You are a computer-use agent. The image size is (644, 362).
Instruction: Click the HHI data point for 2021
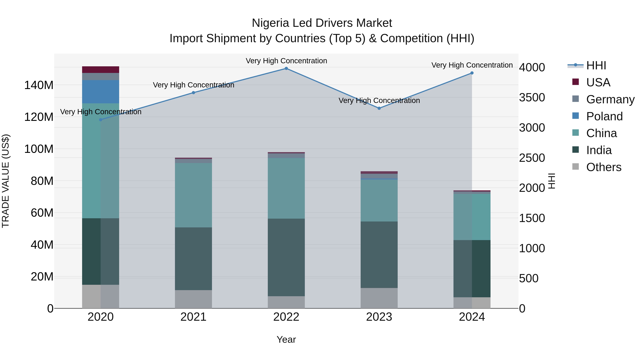pyautogui.click(x=194, y=93)
